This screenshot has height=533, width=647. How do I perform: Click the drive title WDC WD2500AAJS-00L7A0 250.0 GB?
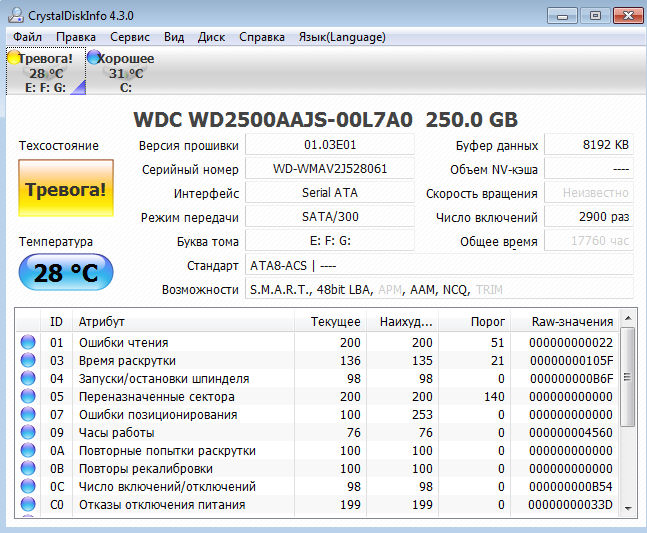click(x=326, y=120)
